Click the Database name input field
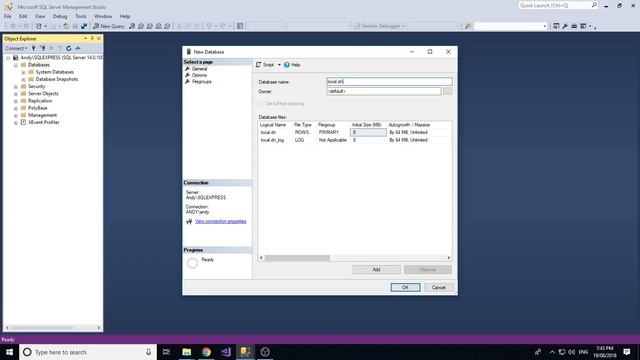The height and width of the screenshot is (360, 640). pyautogui.click(x=389, y=82)
